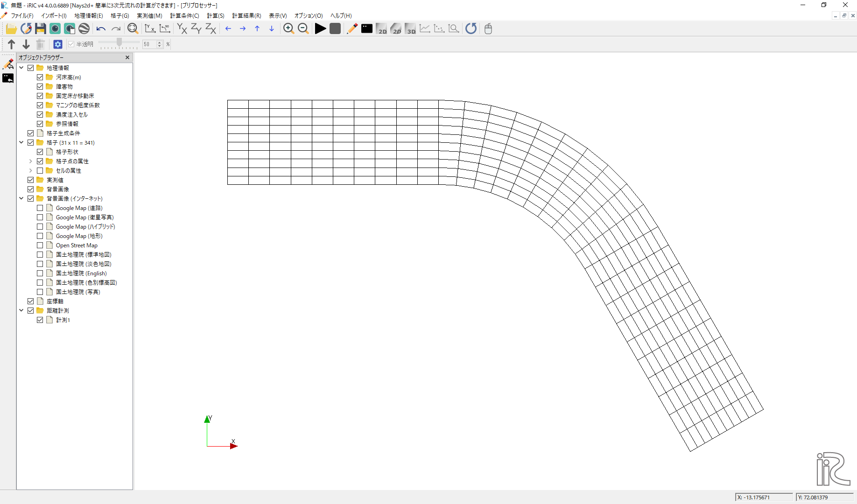The image size is (857, 504).
Task: Click the ZY plane view icon
Action: (x=197, y=29)
